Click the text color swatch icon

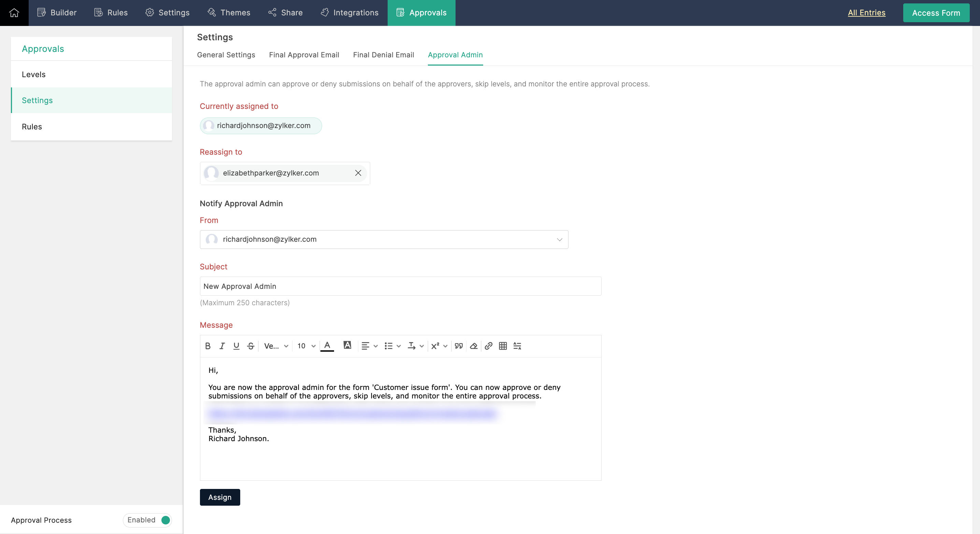[327, 346]
